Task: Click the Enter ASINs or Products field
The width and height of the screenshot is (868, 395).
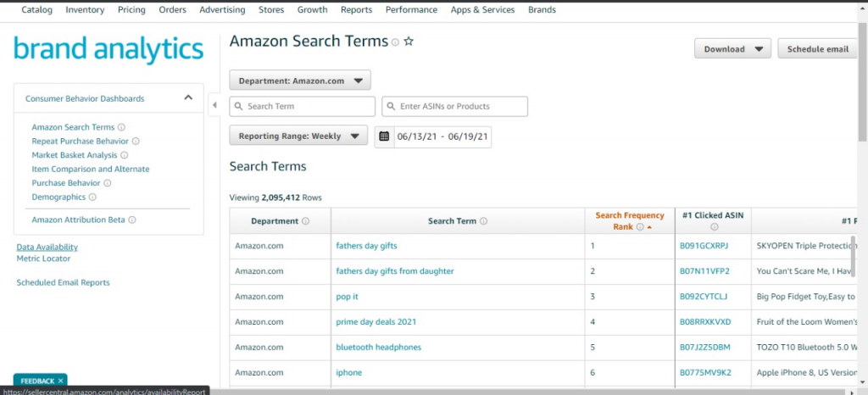Action: click(x=454, y=106)
